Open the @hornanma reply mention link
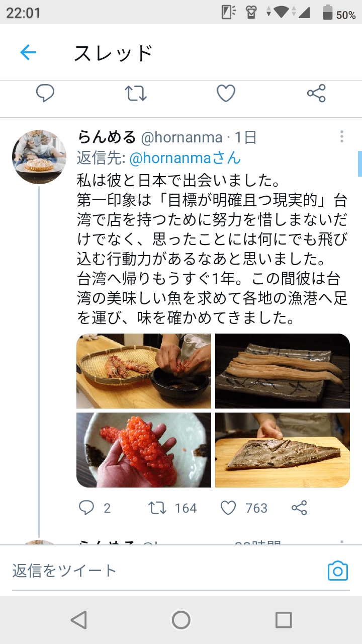 click(x=185, y=158)
